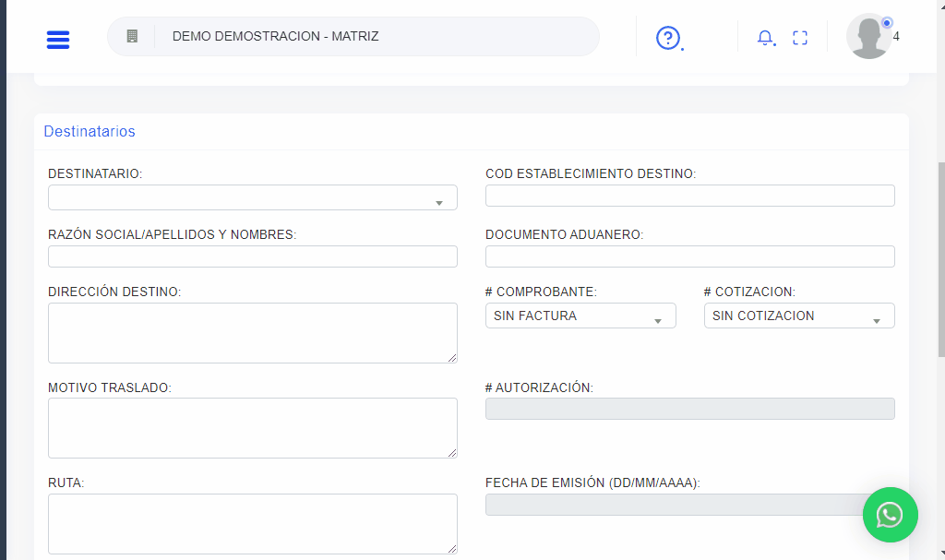
Task: Focus the RAZÓN SOCIAL/APELLIDOS Y NOMBRES field
Action: point(252,256)
